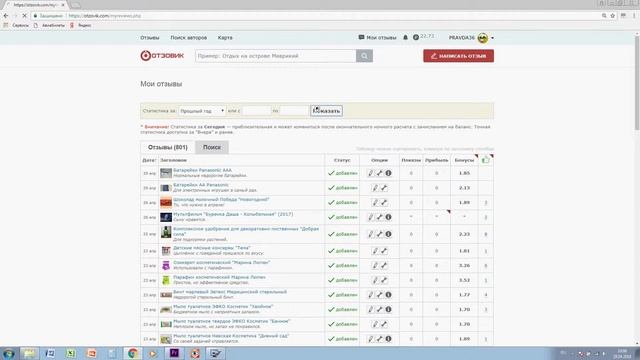This screenshot has width=640, height=360.
Task: Click the statistics end date field
Action: 294,111
